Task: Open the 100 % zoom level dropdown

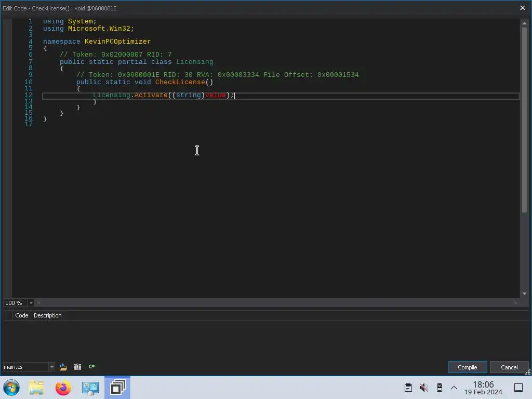Action: tap(31, 303)
